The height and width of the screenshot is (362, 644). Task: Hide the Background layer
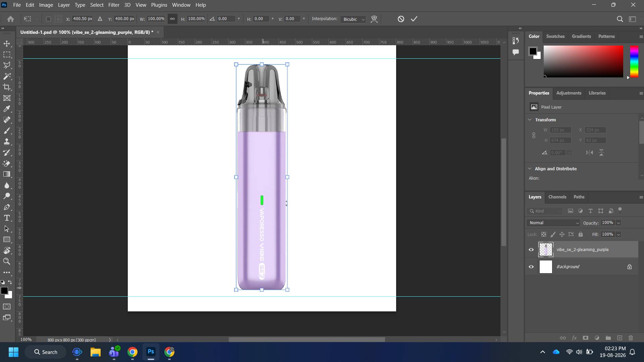[x=531, y=267]
